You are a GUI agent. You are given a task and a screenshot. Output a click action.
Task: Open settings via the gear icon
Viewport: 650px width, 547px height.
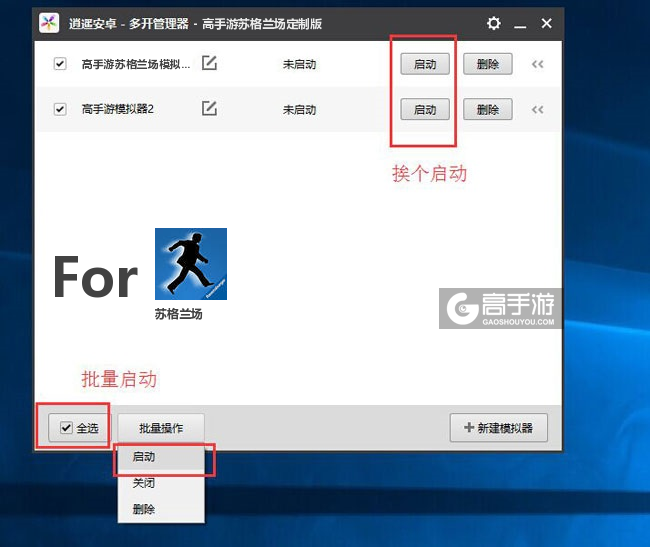(x=493, y=23)
